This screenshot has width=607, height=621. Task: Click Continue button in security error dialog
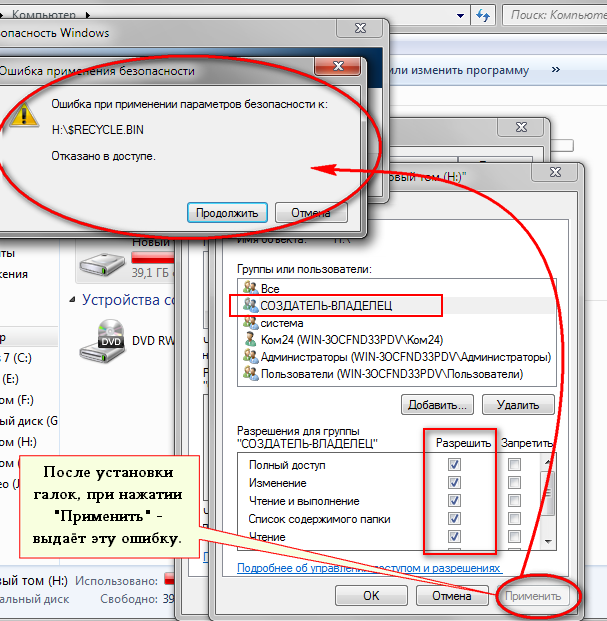(x=227, y=213)
